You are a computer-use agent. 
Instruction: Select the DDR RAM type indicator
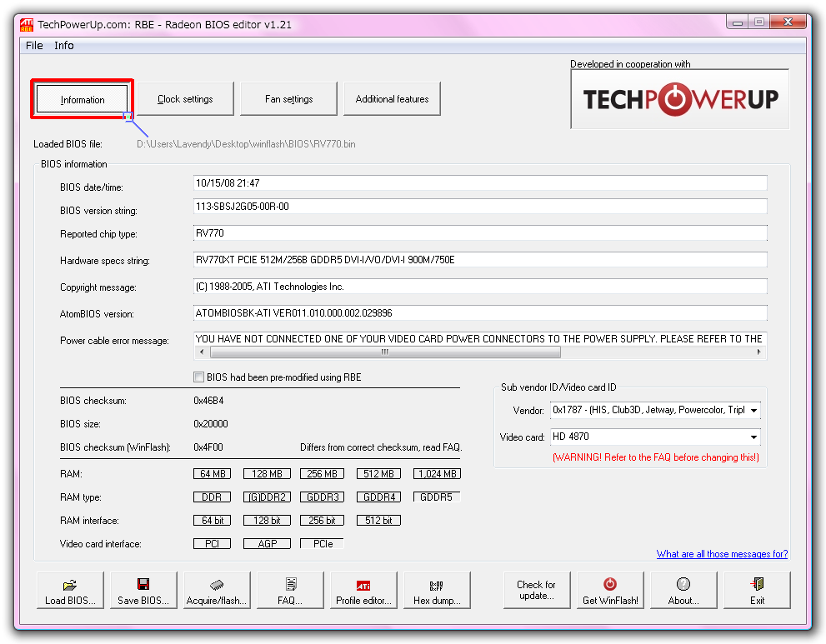coord(213,497)
